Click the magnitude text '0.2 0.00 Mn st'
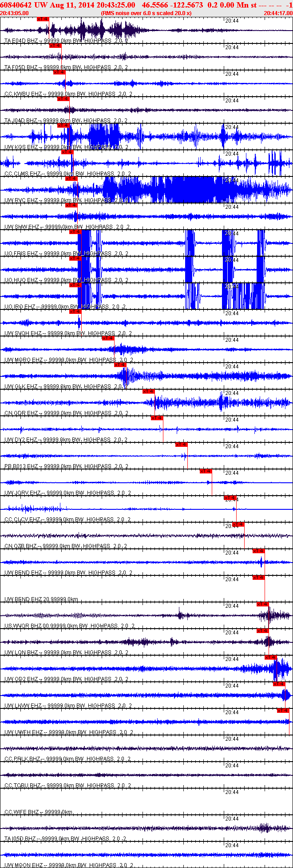This screenshot has width=293, height=868. coord(232,5)
